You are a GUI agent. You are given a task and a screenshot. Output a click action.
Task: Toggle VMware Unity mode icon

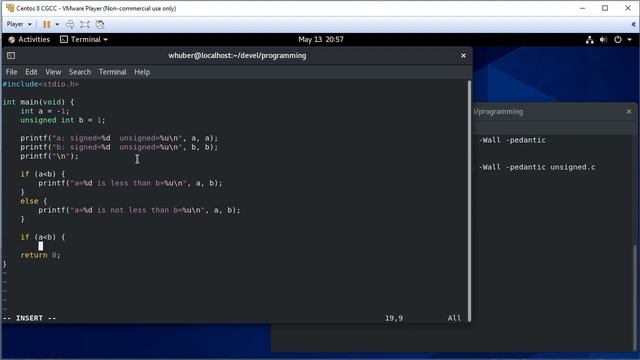coord(100,24)
